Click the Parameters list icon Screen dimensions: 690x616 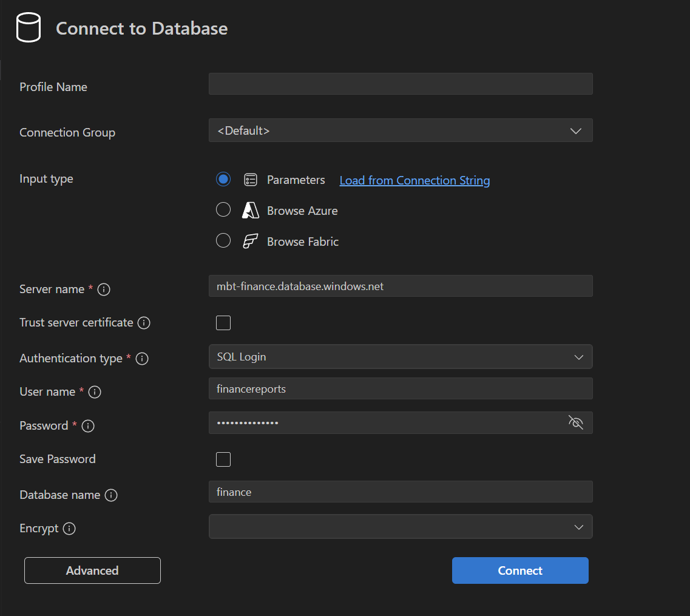(x=251, y=179)
